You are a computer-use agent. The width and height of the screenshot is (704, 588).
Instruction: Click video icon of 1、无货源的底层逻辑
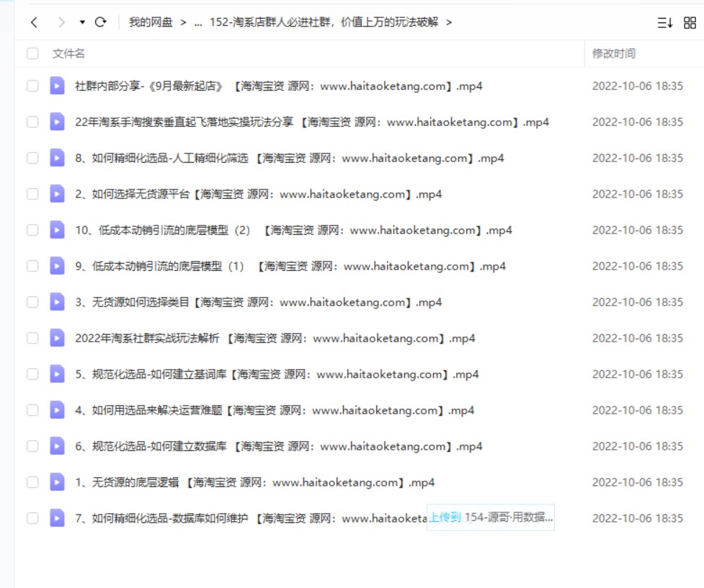[57, 482]
